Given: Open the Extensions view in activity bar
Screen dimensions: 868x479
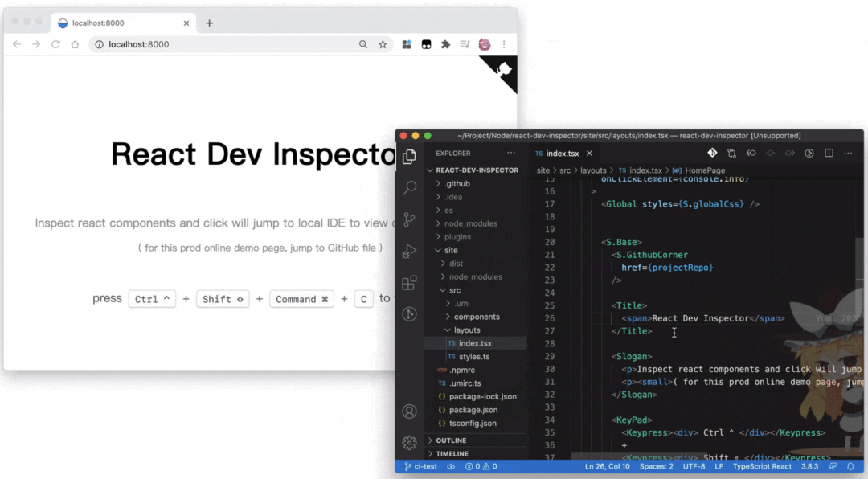Looking at the screenshot, I should pyautogui.click(x=409, y=283).
